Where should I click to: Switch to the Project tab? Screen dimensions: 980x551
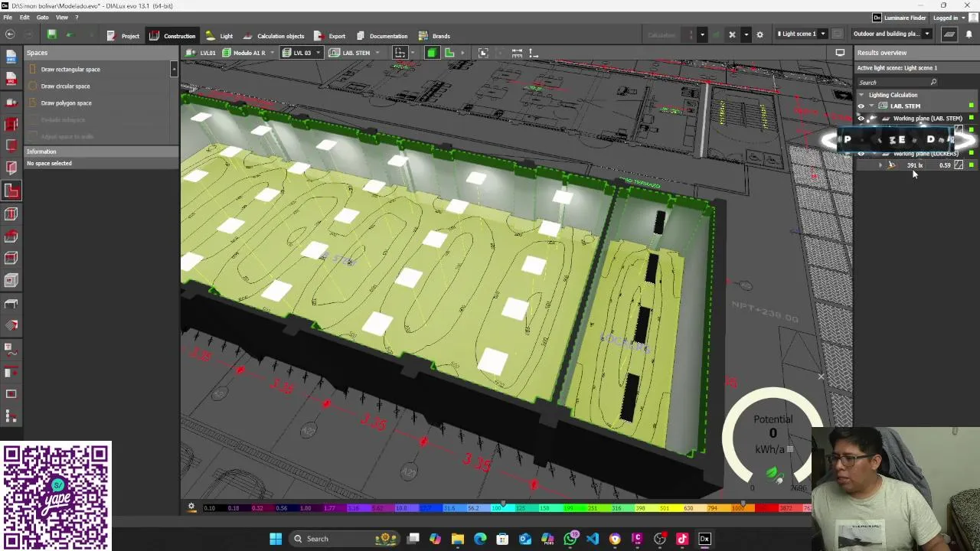[x=122, y=35]
